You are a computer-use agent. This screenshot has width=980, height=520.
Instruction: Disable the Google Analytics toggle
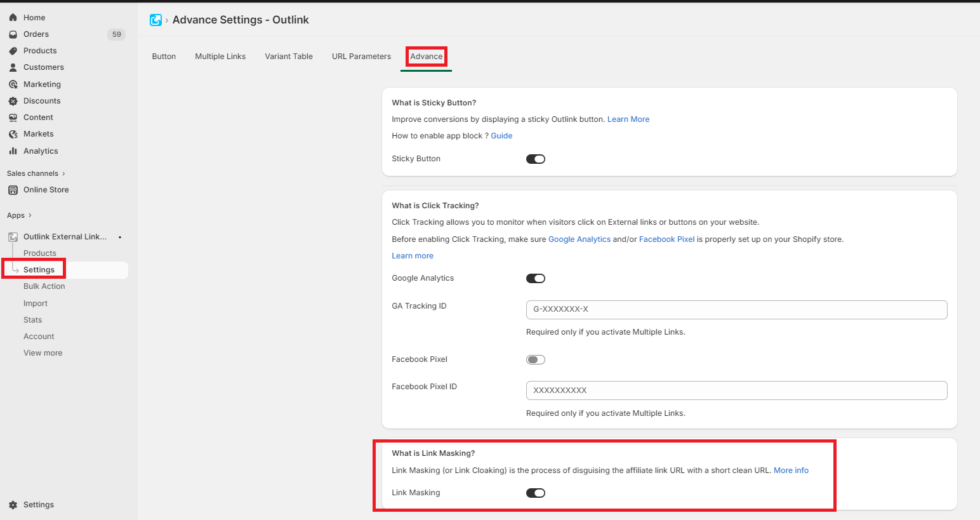click(x=536, y=278)
